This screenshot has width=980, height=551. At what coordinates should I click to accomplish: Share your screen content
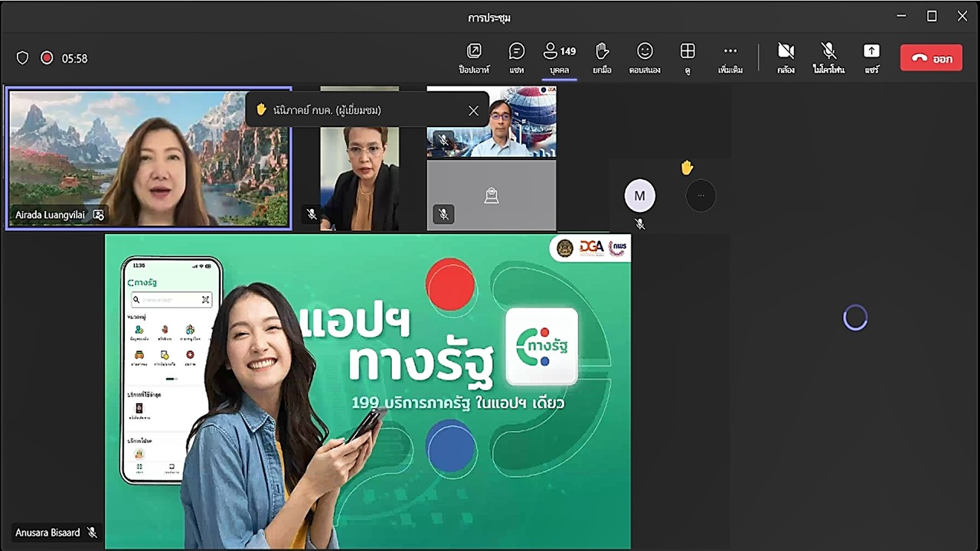tap(871, 58)
